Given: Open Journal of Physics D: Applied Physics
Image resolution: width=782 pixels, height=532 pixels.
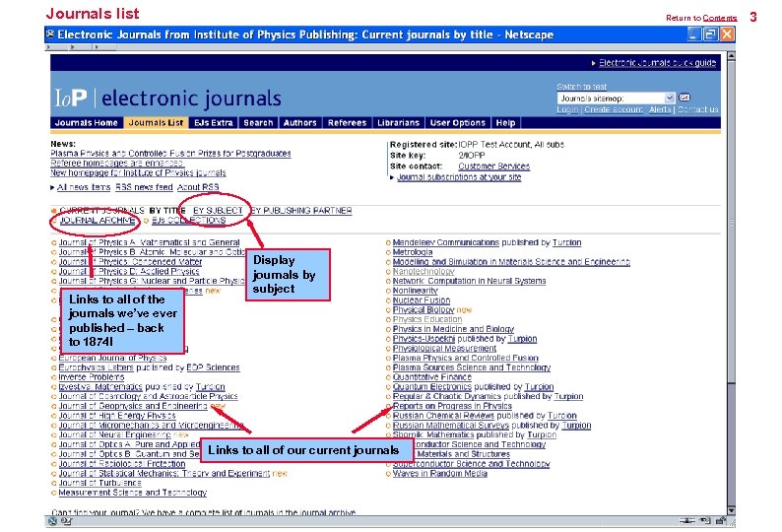Looking at the screenshot, I should tap(129, 272).
